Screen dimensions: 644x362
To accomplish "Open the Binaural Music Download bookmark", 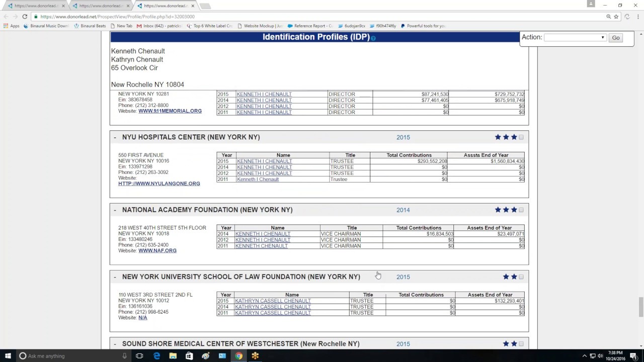I will (46, 26).
